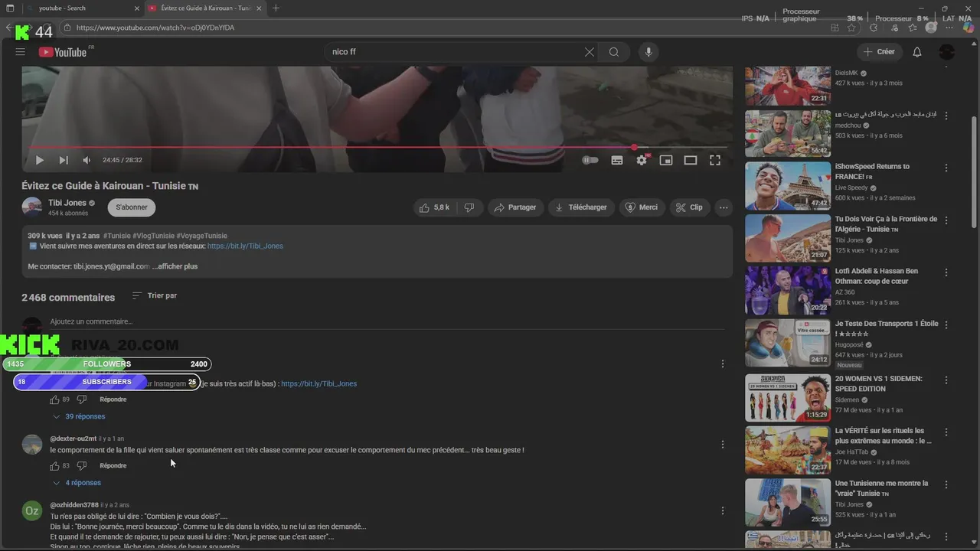
Task: Like the comment by @dexter-ou2mt
Action: click(54, 465)
